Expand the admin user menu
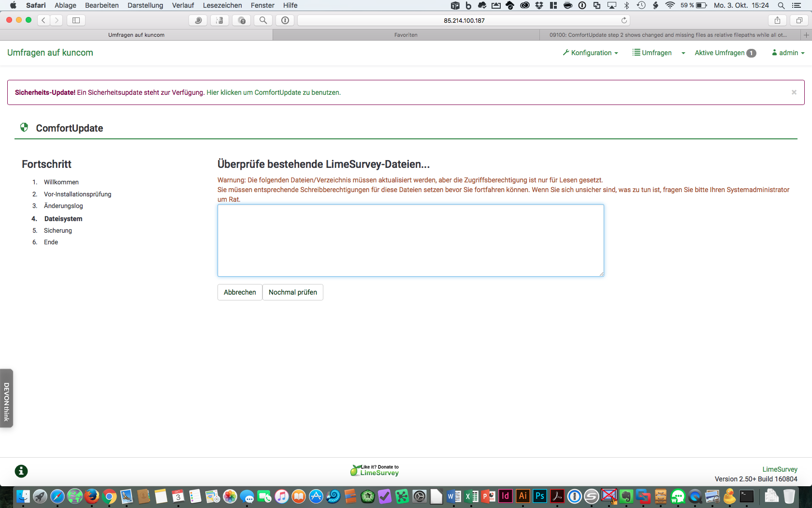This screenshot has height=508, width=812. click(x=788, y=53)
